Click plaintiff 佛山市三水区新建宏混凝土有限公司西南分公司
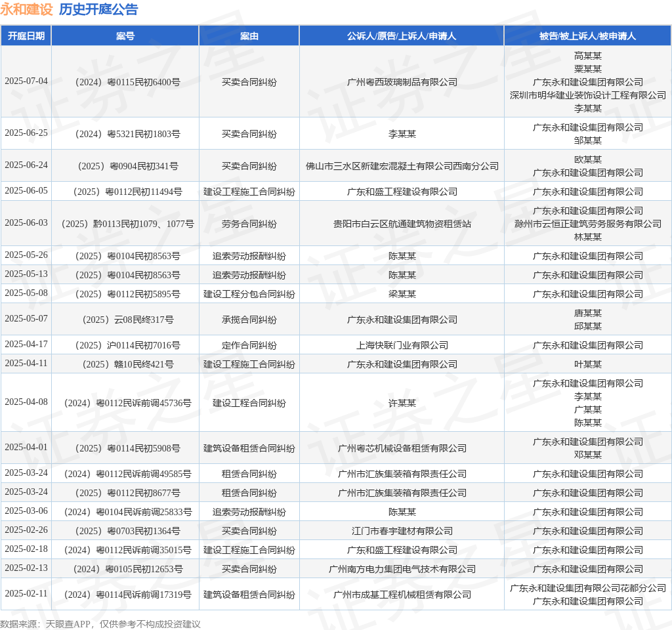This screenshot has width=672, height=630. (402, 166)
